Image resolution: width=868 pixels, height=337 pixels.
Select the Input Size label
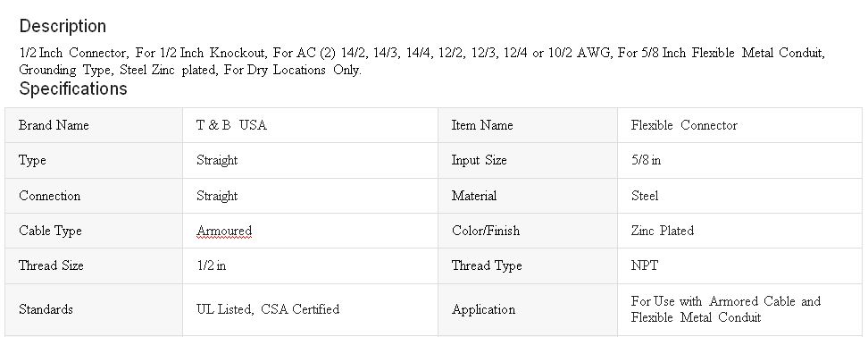479,160
